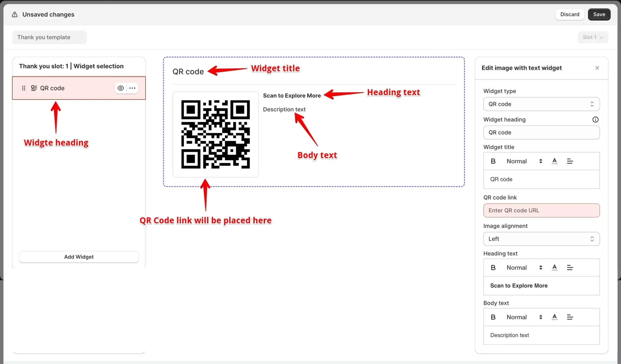Click the Image alignment label
Screen dimensions: 621x364
[505, 226]
